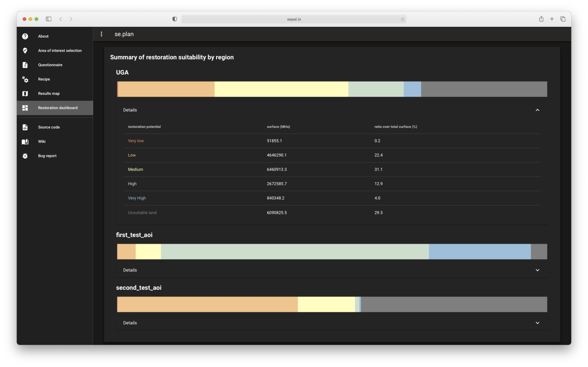Select the Recipe gears icon
This screenshot has width=588, height=367.
[x=25, y=79]
